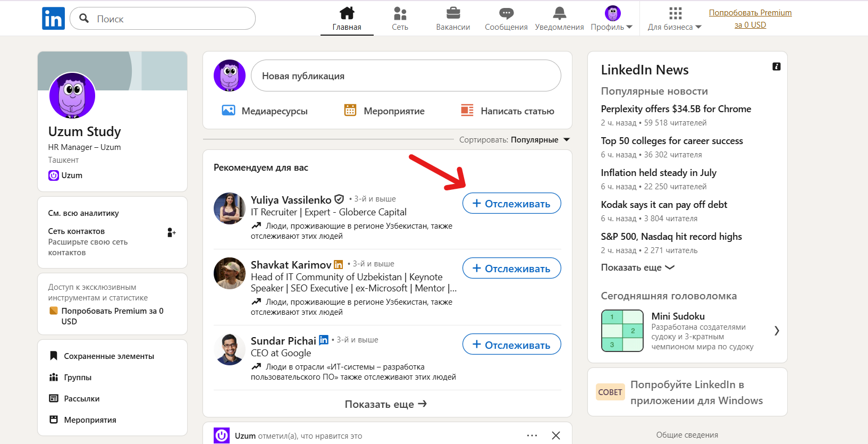Open the three-dots menu on Uzum post

(x=532, y=435)
